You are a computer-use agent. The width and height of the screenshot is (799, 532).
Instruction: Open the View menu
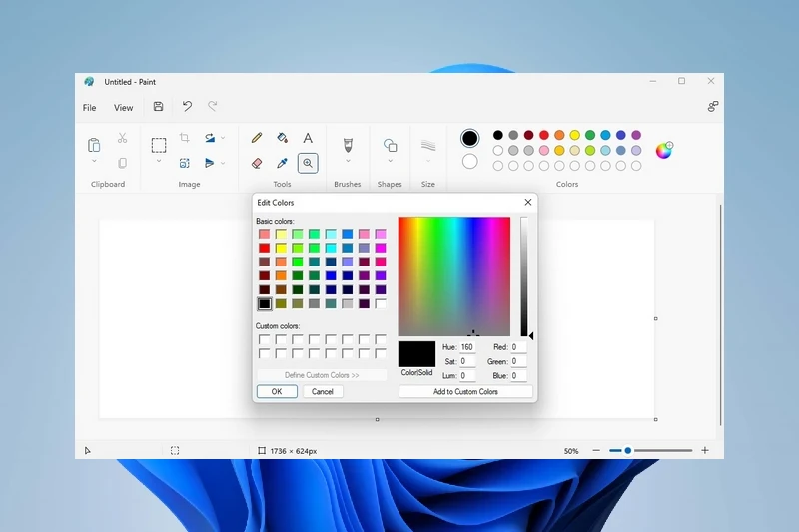point(123,108)
